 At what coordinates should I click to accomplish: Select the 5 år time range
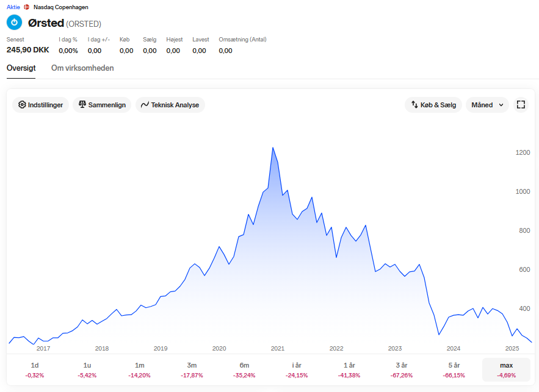454,369
